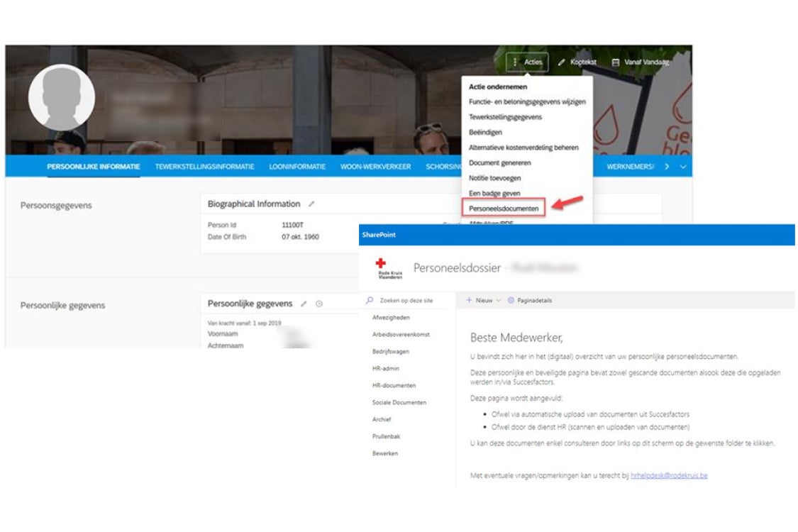The width and height of the screenshot is (798, 532).
Task: Click the Koptekst pencil button
Action: point(577,62)
